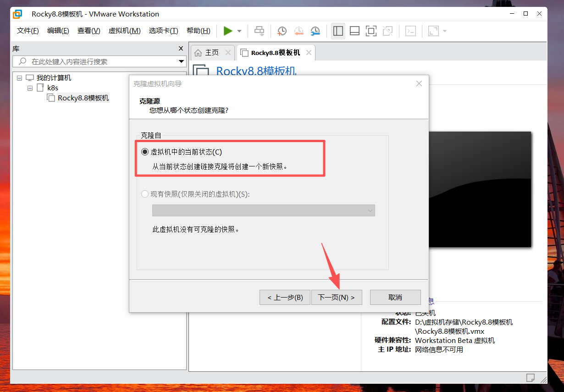Click the VM black screen preview thumbnail
Screen dimensions: 564x392
click(480, 189)
